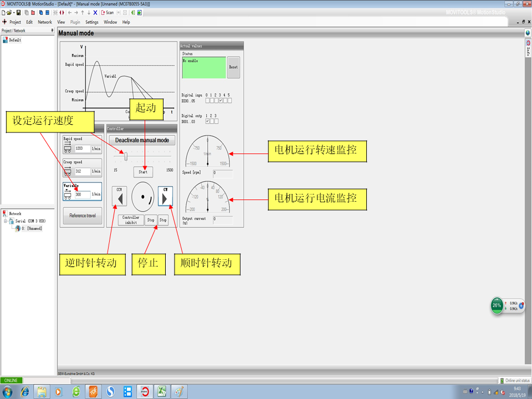This screenshot has height=399, width=532.
Task: Click the pin button on Project/Network panel
Action: click(x=52, y=30)
